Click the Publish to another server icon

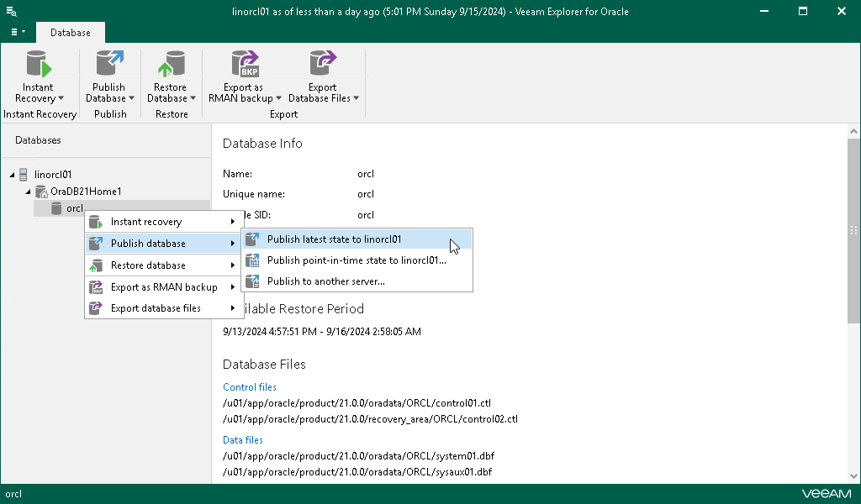pyautogui.click(x=252, y=281)
